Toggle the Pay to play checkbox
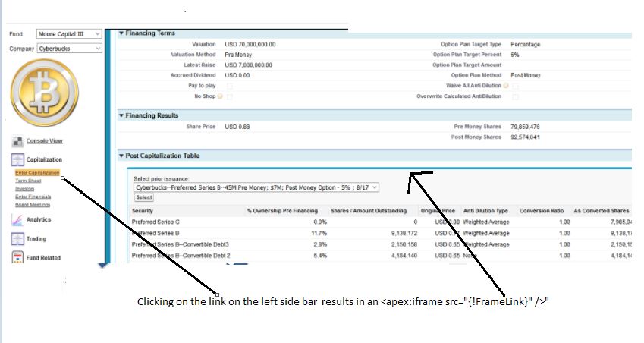 (x=230, y=86)
